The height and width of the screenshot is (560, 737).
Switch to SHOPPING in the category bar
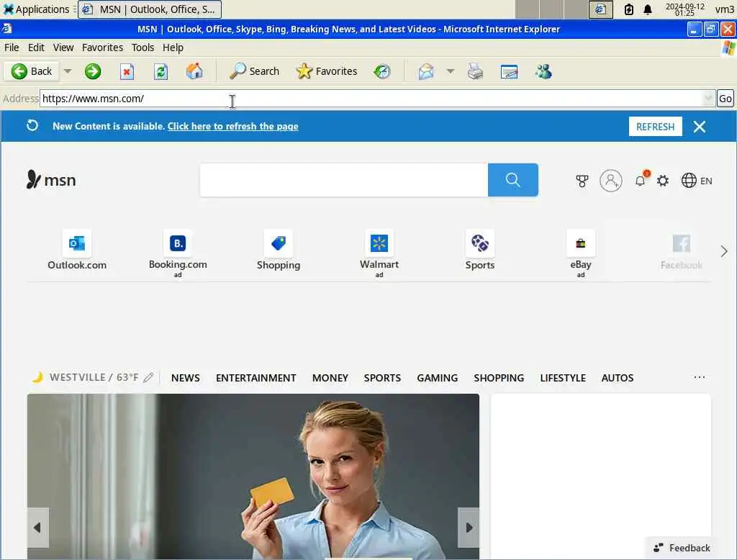[x=499, y=378]
